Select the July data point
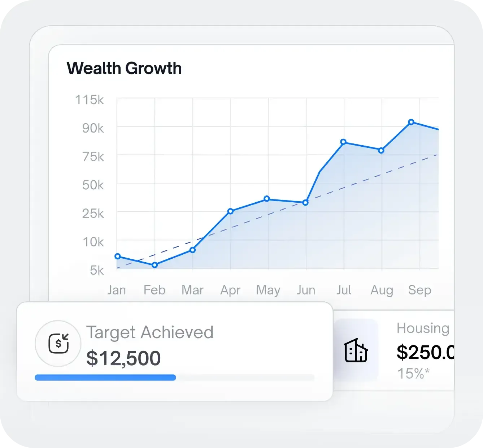The height and width of the screenshot is (448, 483). point(343,142)
